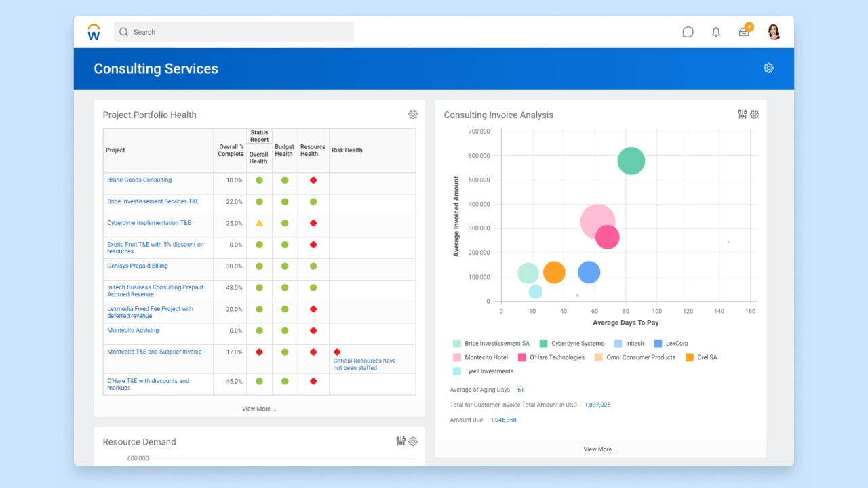Open Cyberdyne Implementation T&E project
The image size is (868, 488).
149,223
